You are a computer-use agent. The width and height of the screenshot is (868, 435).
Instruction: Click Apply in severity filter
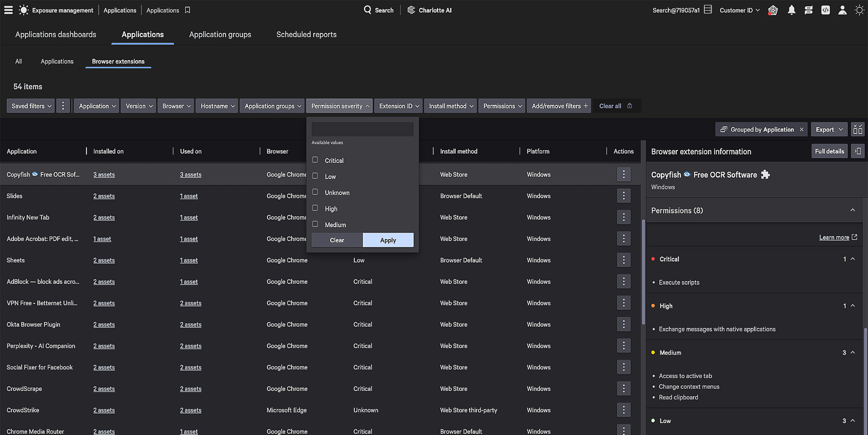pos(388,240)
